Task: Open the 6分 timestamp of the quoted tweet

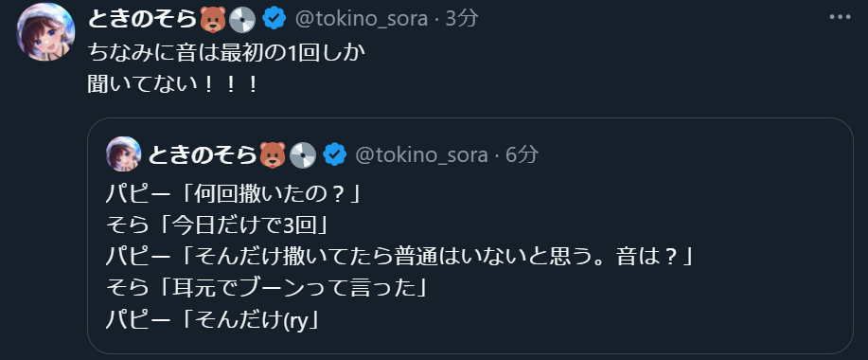Action: pyautogui.click(x=522, y=155)
